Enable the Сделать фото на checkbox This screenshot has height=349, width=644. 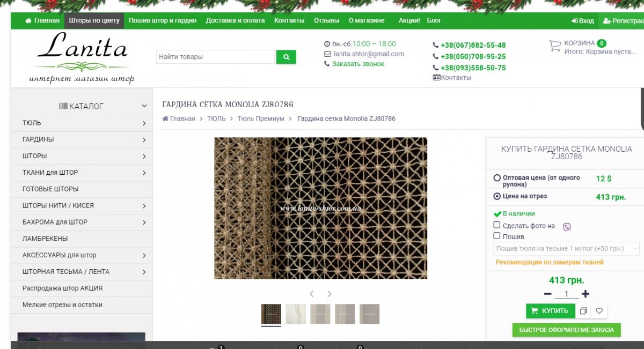click(x=497, y=225)
